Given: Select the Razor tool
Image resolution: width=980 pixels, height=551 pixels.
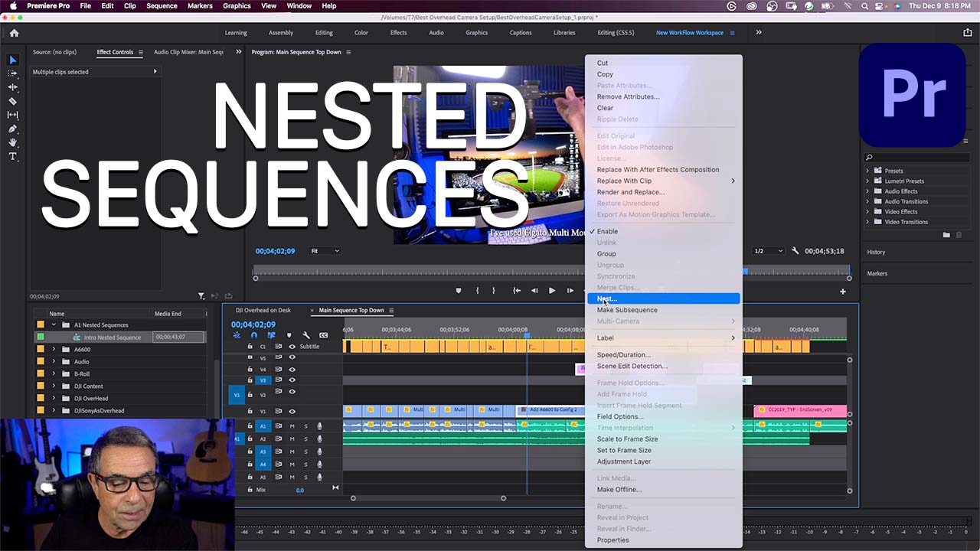Looking at the screenshot, I should (x=12, y=101).
